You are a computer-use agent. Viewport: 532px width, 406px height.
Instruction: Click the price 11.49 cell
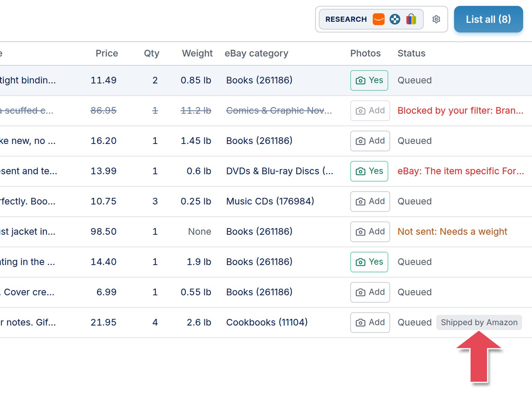pos(103,81)
